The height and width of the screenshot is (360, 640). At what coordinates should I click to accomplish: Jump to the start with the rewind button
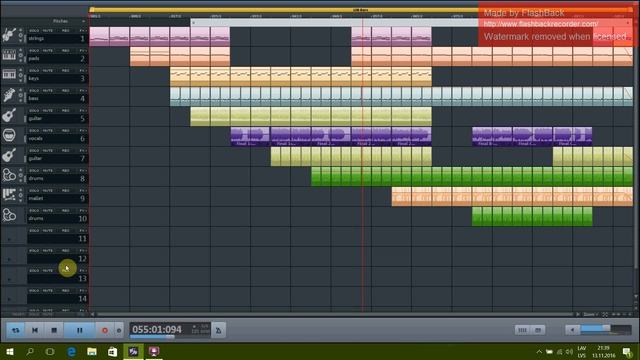point(35,330)
